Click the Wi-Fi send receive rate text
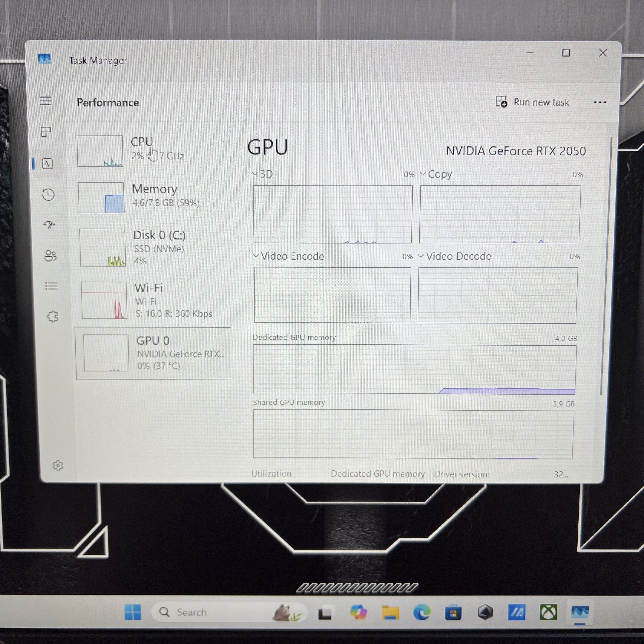This screenshot has height=644, width=644. [x=174, y=314]
